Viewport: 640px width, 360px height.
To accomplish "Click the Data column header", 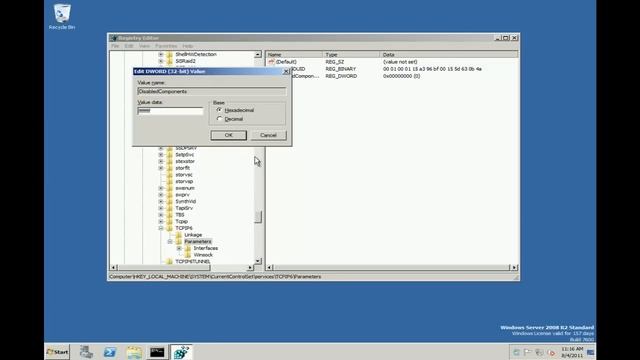I will pyautogui.click(x=449, y=54).
